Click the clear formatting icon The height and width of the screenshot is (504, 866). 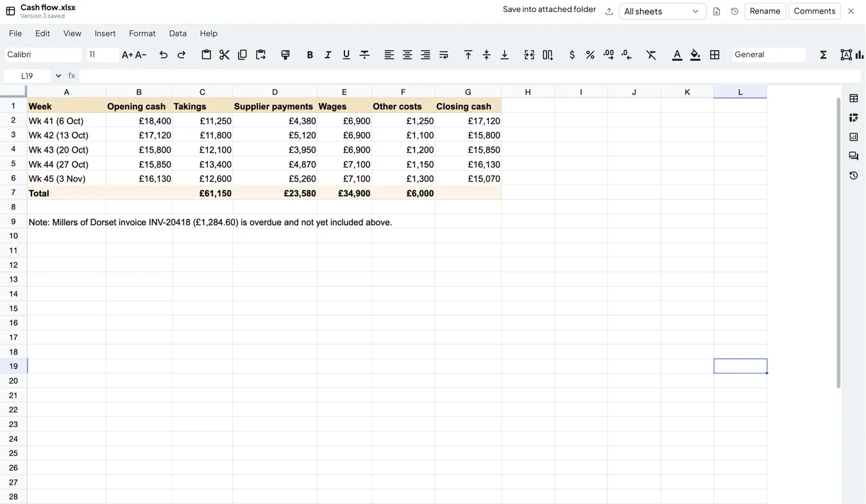pos(651,55)
